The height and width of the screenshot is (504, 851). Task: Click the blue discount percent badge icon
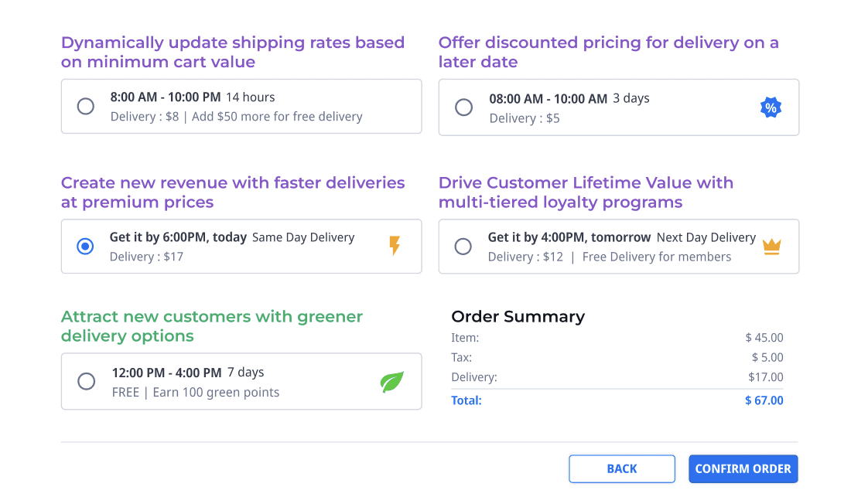(770, 107)
